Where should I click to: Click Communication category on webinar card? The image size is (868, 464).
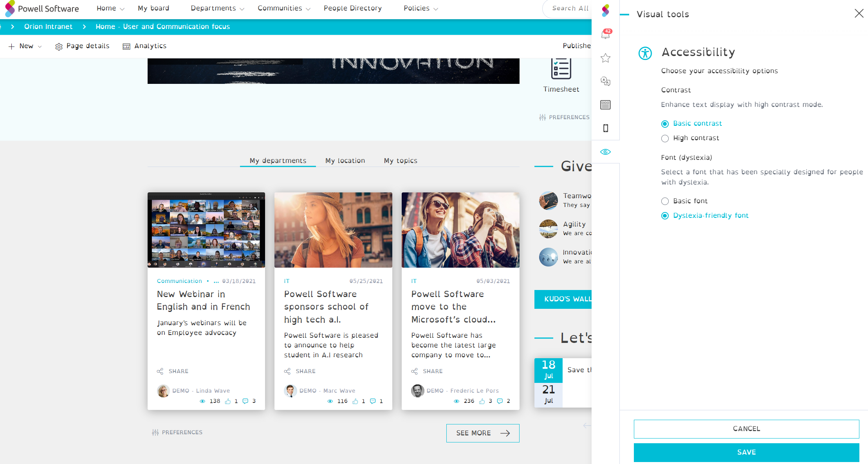coord(179,281)
